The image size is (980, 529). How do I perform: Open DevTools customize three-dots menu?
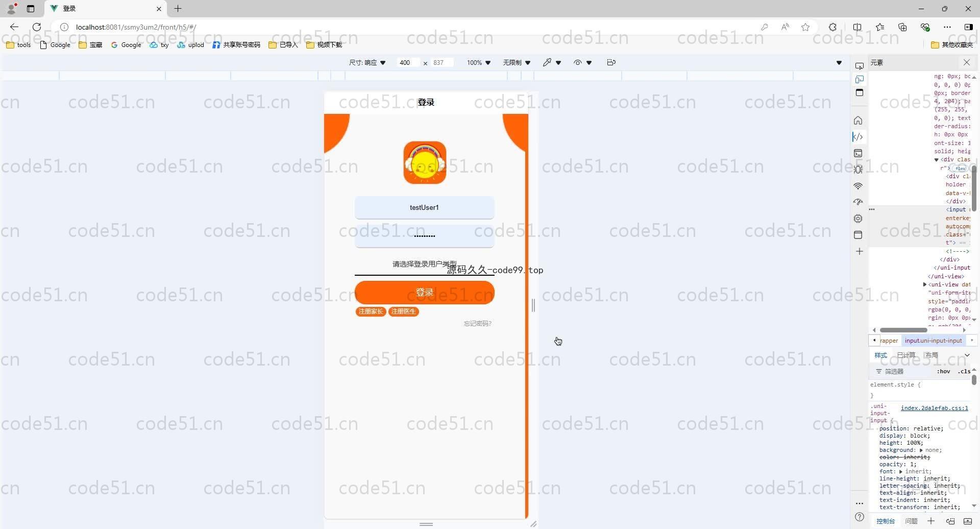click(x=860, y=503)
